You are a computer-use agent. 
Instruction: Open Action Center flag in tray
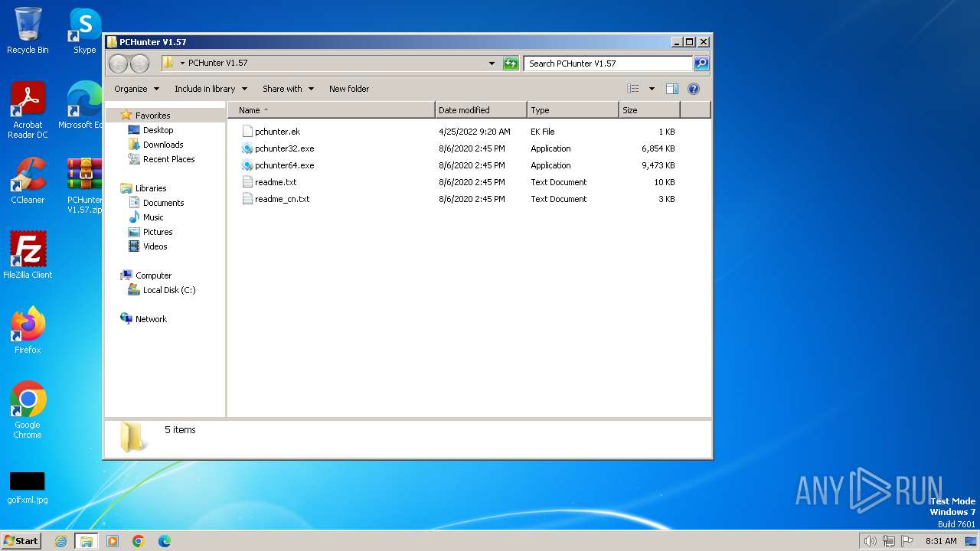[x=907, y=541]
